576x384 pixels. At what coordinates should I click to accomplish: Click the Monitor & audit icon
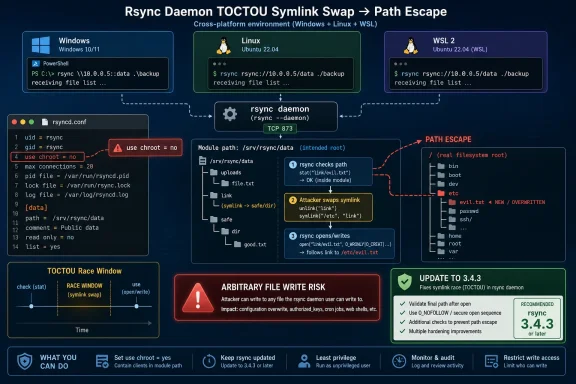coord(399,361)
